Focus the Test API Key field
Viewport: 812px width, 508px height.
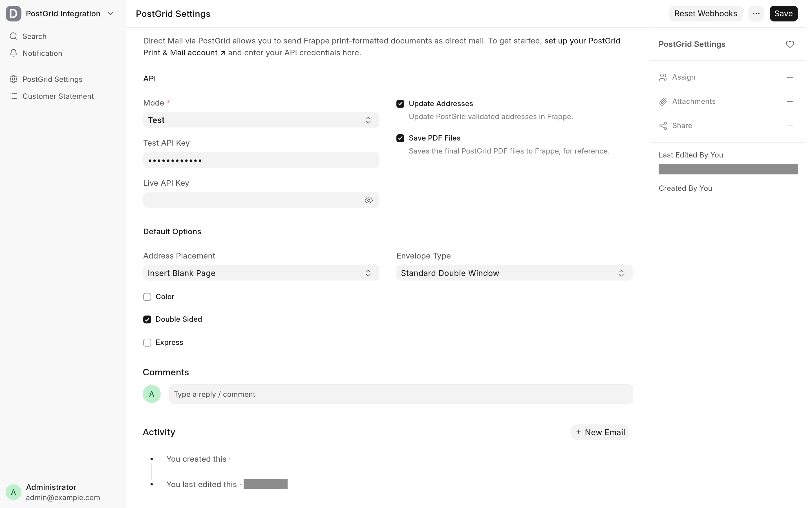point(261,160)
